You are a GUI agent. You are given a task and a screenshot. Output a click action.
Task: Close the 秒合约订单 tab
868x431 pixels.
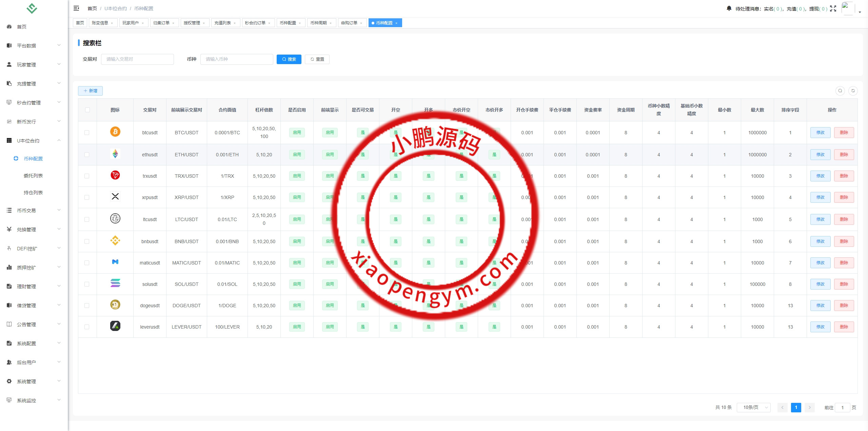270,23
